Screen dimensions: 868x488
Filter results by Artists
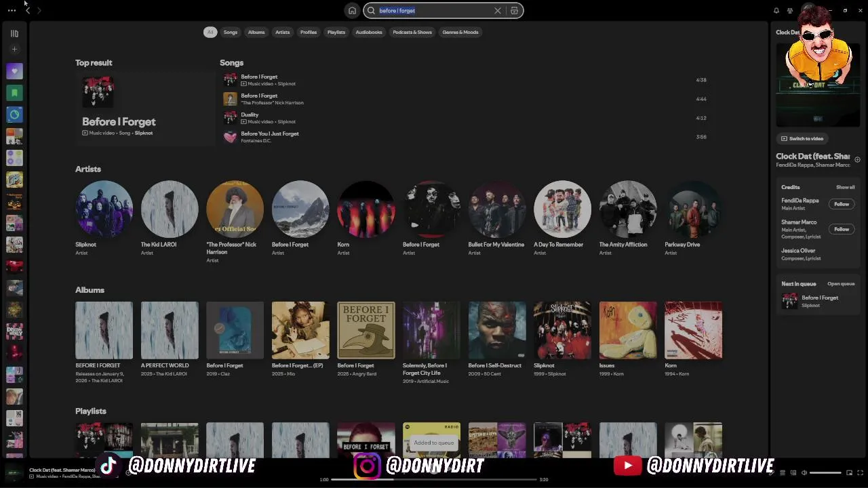282,32
